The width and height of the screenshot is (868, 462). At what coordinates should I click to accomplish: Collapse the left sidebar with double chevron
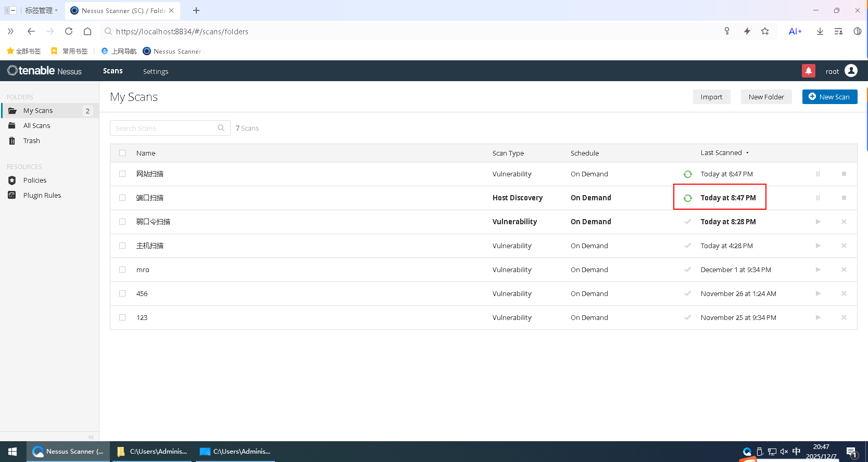(91, 437)
